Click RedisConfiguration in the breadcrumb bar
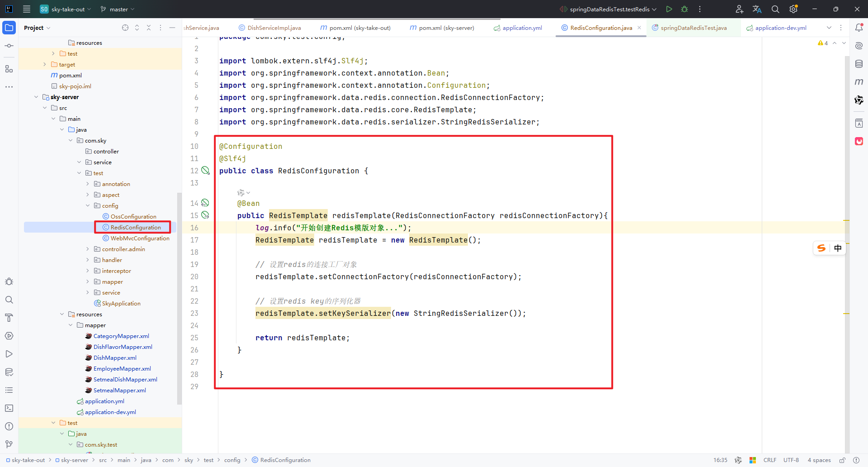Viewport: 868px width, 467px height. click(285, 460)
